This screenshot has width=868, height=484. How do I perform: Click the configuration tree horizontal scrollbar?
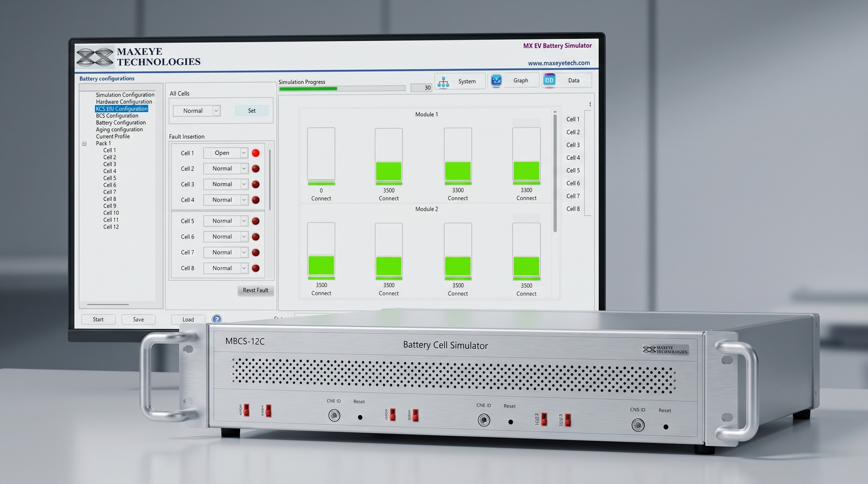coord(108,304)
